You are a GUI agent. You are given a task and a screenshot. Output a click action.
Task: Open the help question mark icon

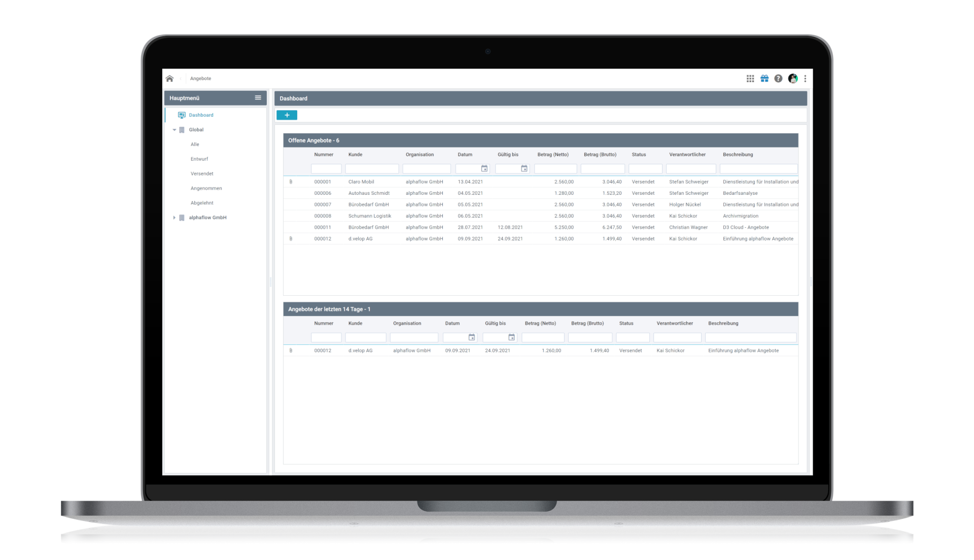(x=778, y=79)
